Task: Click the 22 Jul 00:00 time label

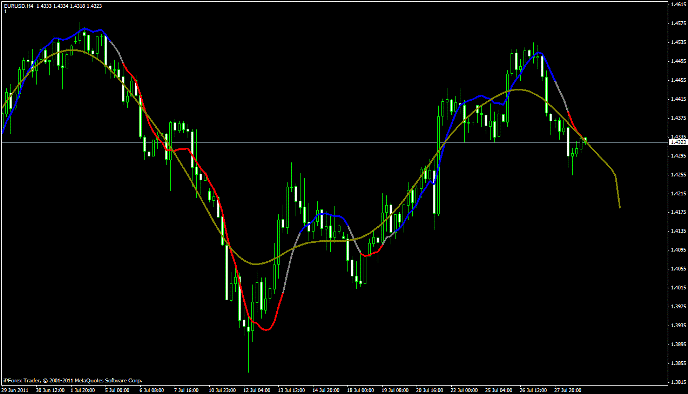Action: (x=463, y=390)
